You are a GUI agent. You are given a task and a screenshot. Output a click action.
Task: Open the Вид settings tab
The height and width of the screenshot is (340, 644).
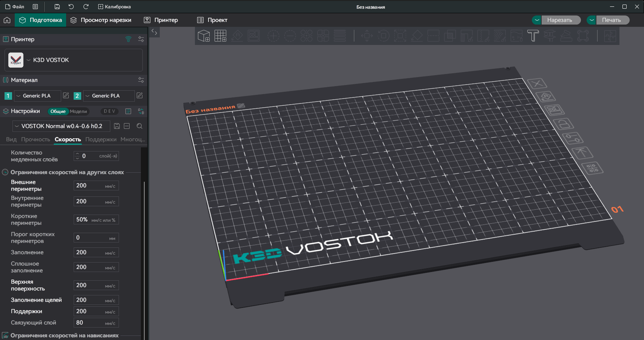(11, 139)
